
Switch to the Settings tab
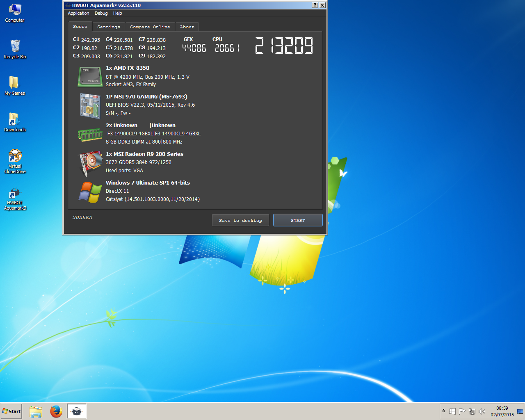[108, 27]
